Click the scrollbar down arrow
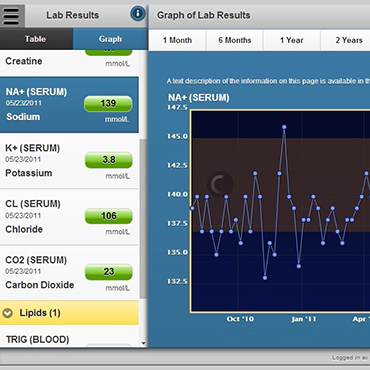370x370 pixels. pos(143,343)
